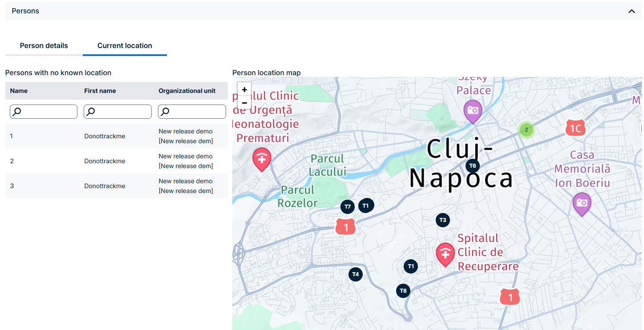Click Spitalul Clinic de Recuperare hospital pin

445,254
